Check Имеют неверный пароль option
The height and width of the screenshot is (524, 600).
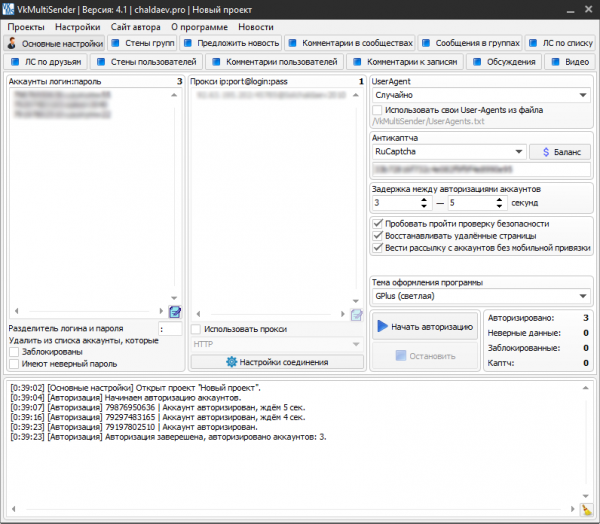[14, 364]
